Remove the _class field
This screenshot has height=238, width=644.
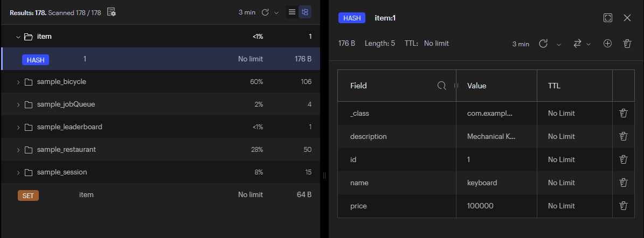pyautogui.click(x=623, y=113)
